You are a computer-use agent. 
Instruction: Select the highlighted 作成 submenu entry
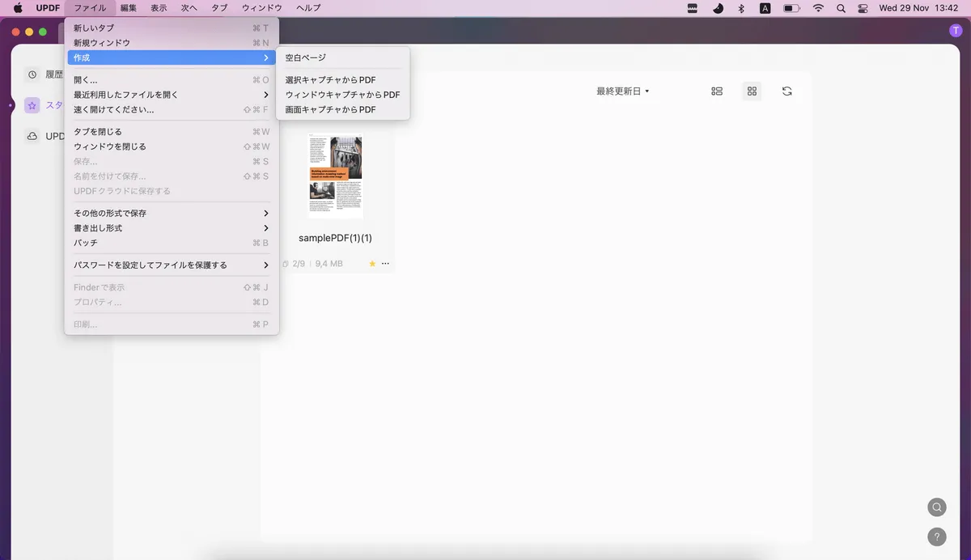[x=172, y=58]
